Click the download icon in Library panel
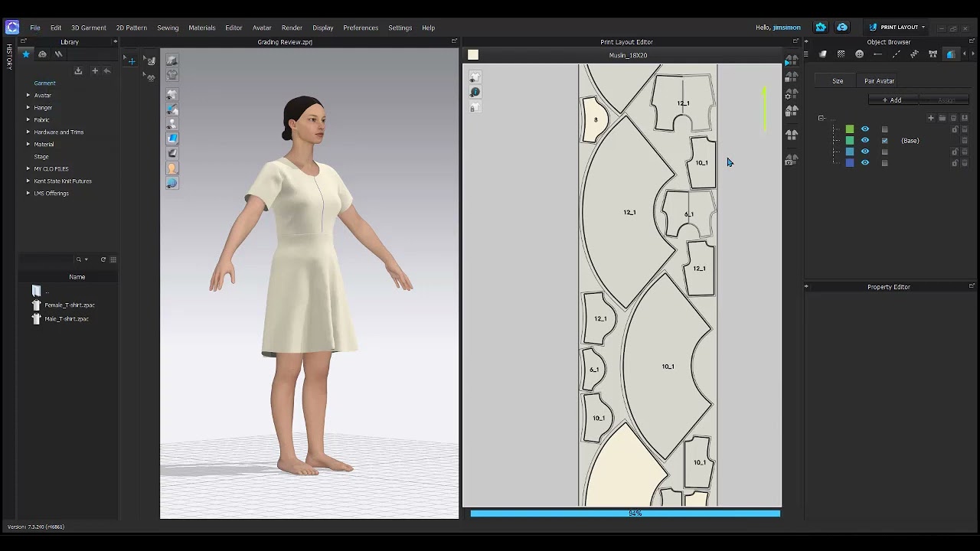The width and height of the screenshot is (980, 551). (x=78, y=70)
